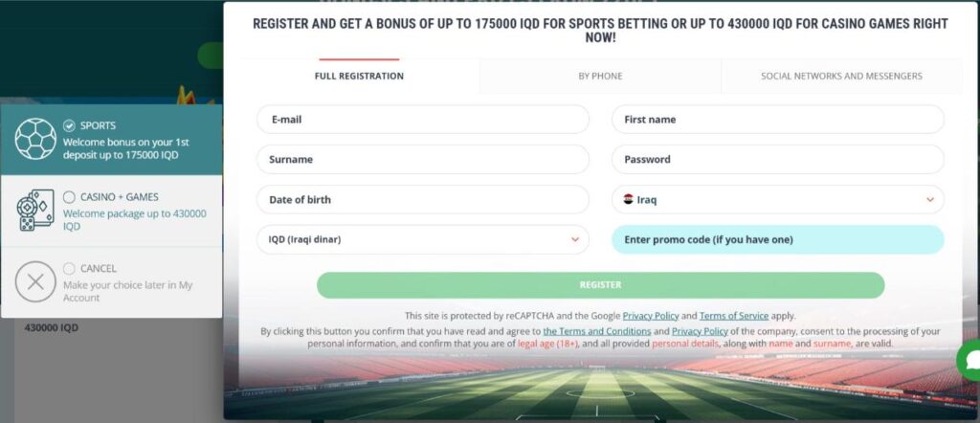980x423 pixels.
Task: Click the Cancel X circle icon
Action: click(x=35, y=281)
